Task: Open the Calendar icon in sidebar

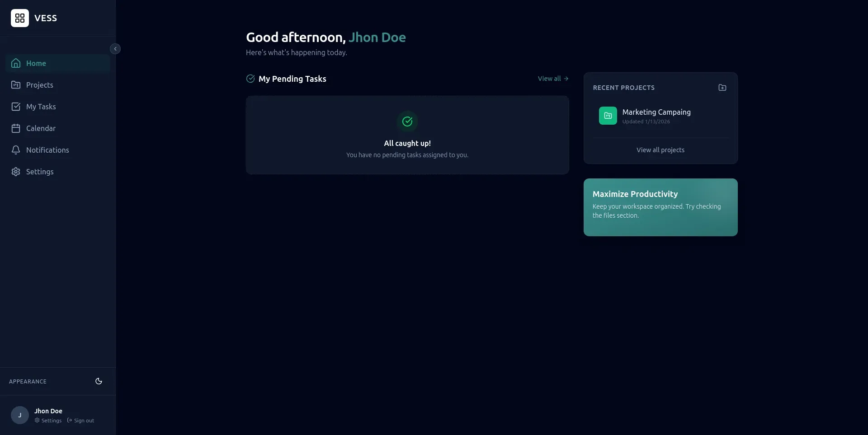Action: pos(16,128)
